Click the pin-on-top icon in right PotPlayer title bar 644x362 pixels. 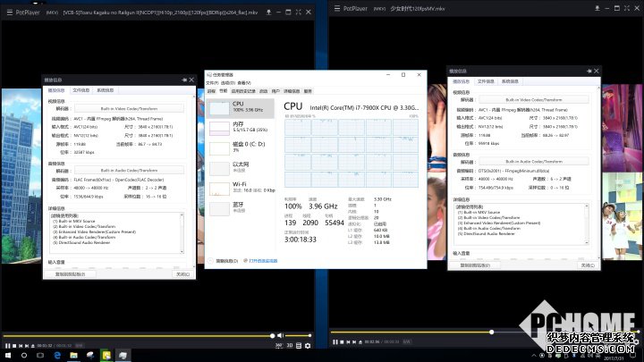(x=597, y=8)
